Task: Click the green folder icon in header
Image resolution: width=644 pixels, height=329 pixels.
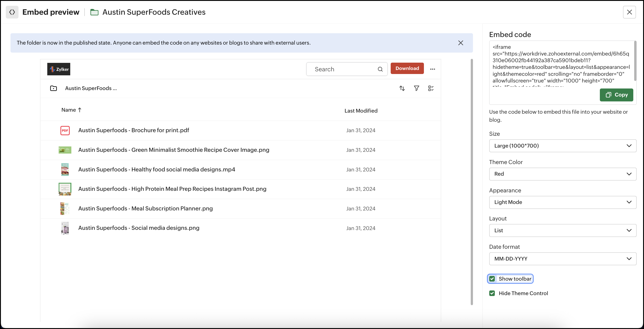Action: pos(94,12)
